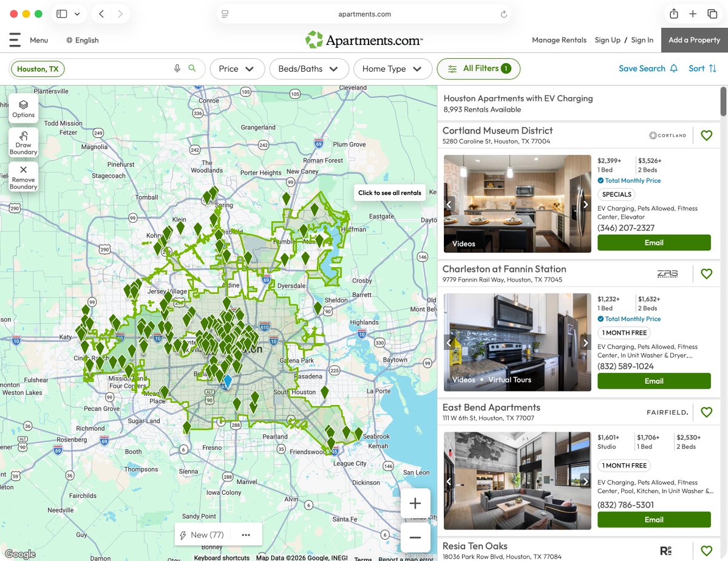Open Resia Ten Oaks listing title
Image resolution: width=728 pixels, height=561 pixels.
[474, 546]
